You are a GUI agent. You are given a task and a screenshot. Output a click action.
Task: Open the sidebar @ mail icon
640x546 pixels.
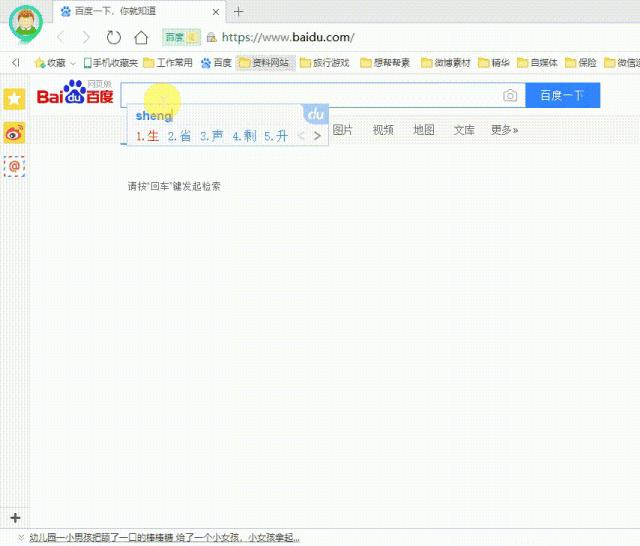(14, 166)
